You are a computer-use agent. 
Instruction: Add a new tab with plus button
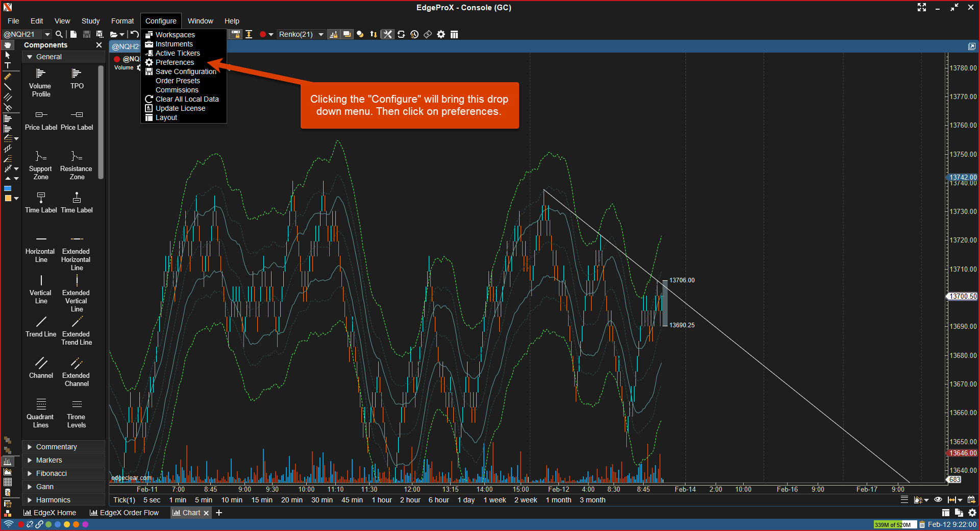(219, 513)
